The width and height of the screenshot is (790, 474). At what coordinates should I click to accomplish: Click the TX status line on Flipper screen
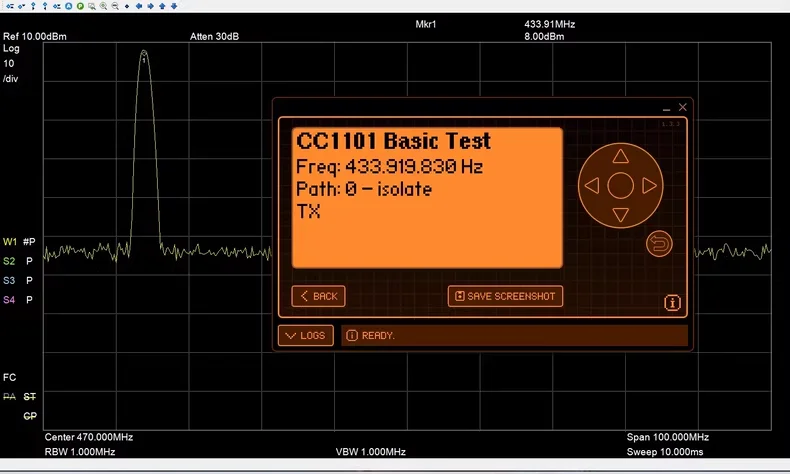[308, 211]
